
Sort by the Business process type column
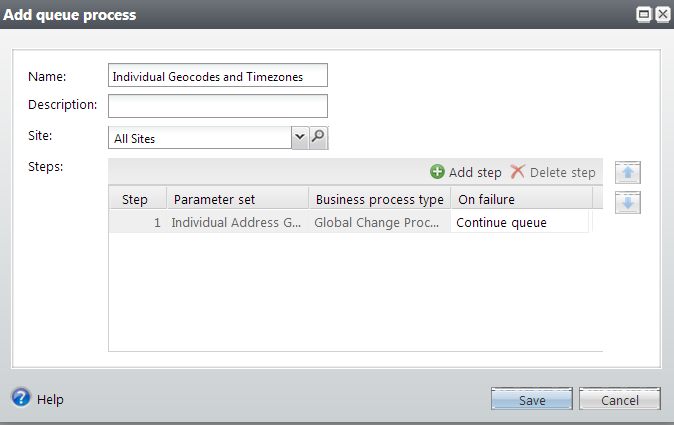coord(378,199)
